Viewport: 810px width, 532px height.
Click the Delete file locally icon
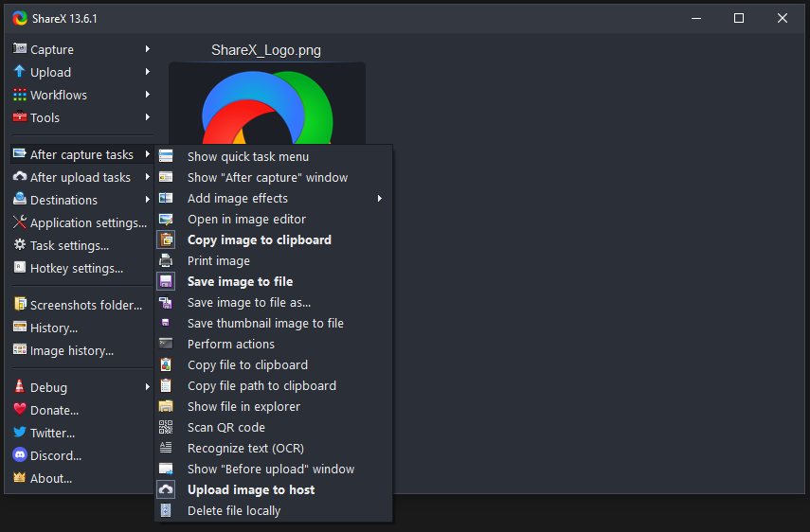point(166,510)
